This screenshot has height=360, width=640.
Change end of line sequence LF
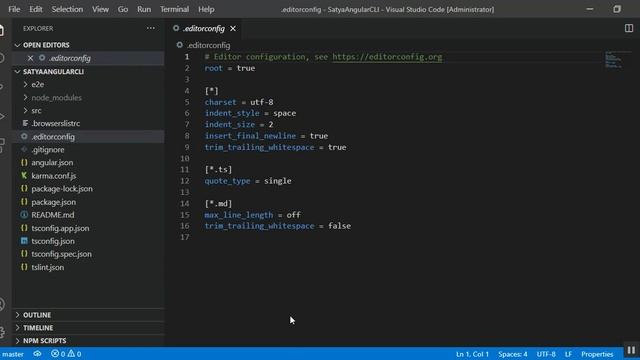568,354
